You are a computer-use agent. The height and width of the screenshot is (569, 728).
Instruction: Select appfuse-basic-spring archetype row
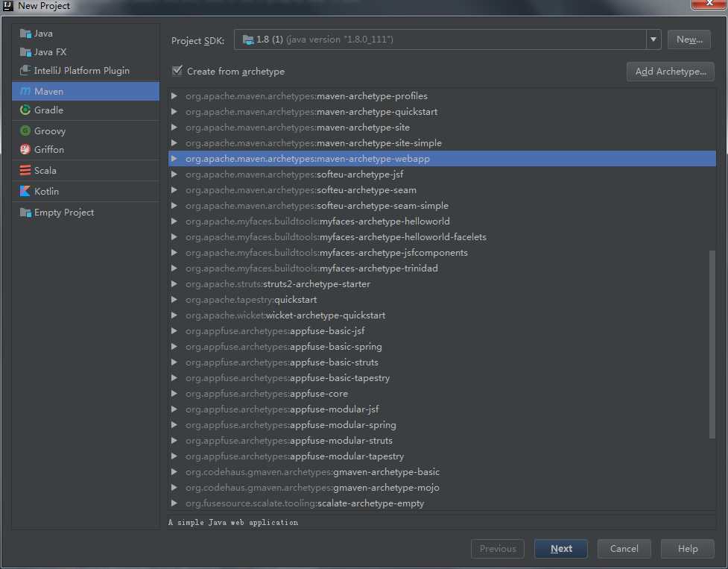pos(442,347)
